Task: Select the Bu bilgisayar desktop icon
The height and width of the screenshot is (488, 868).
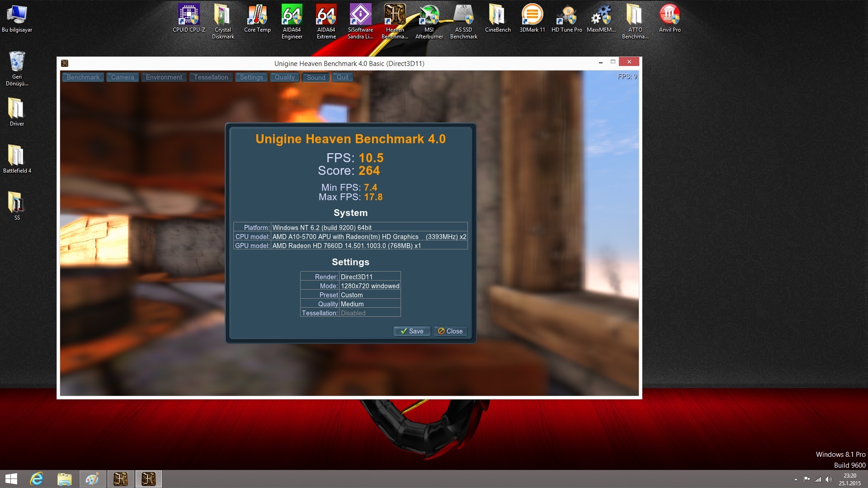Action: [17, 19]
